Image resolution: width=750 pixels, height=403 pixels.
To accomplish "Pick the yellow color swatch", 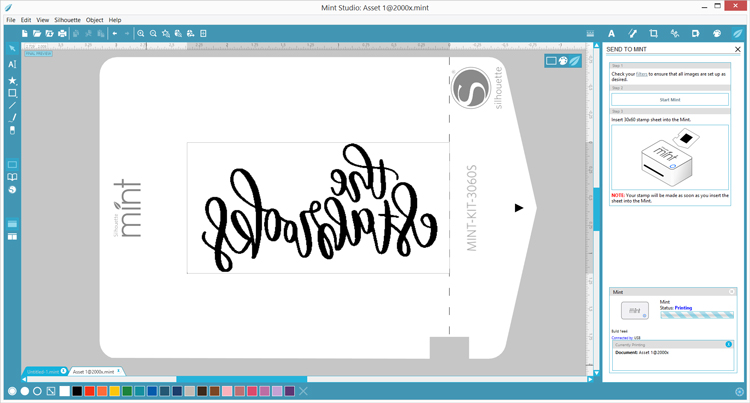I will coord(114,391).
